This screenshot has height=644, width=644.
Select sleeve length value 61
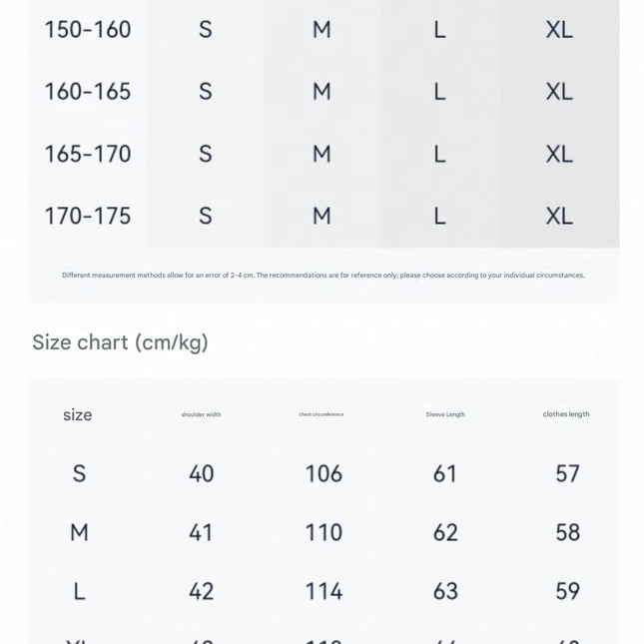[444, 473]
